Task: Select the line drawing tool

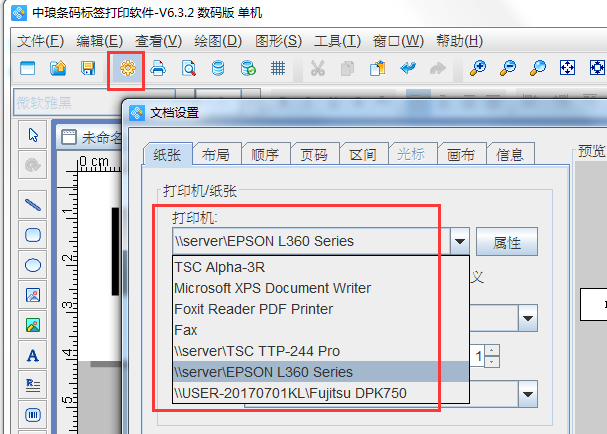Action: (33, 205)
